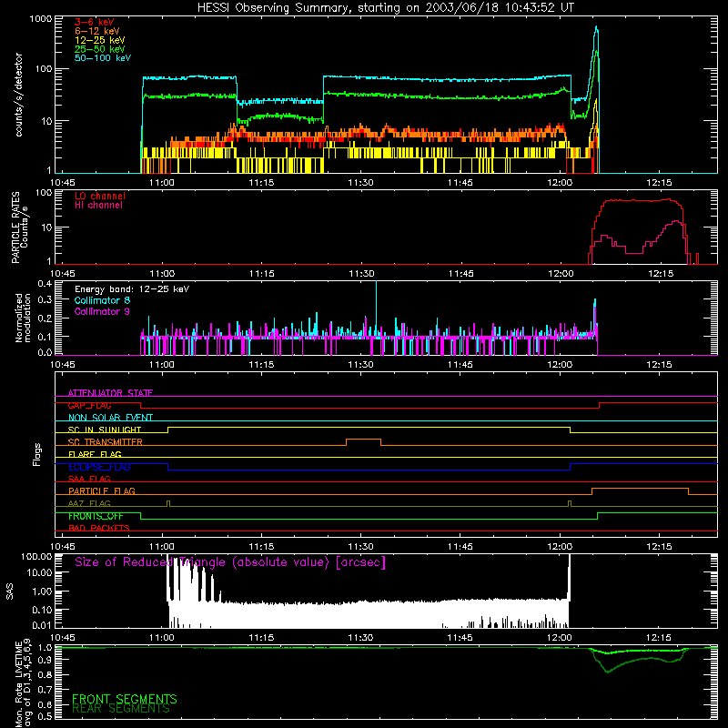728x728 pixels.
Task: Click the SAA_FLAG label
Action: [x=89, y=479]
